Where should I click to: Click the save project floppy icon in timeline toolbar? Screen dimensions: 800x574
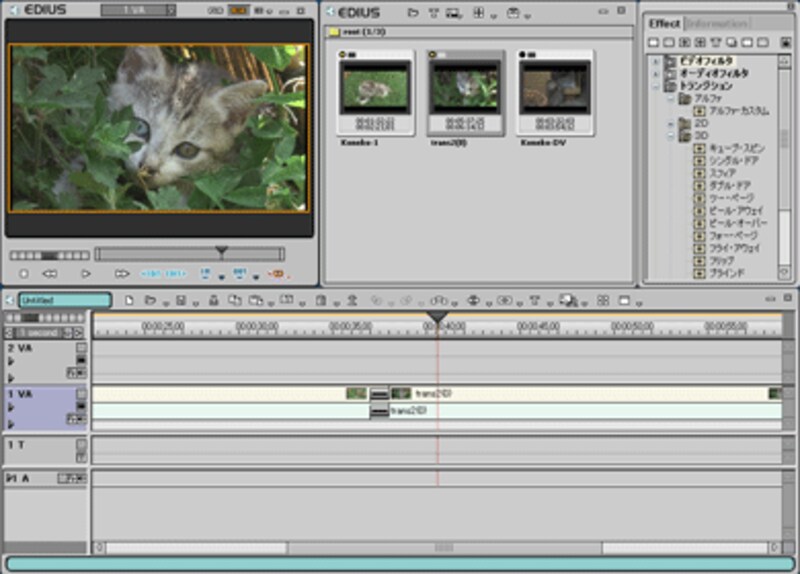[181, 300]
